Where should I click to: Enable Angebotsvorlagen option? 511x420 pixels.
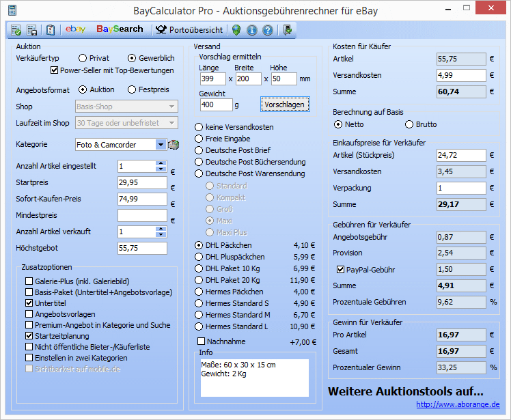click(x=60, y=314)
